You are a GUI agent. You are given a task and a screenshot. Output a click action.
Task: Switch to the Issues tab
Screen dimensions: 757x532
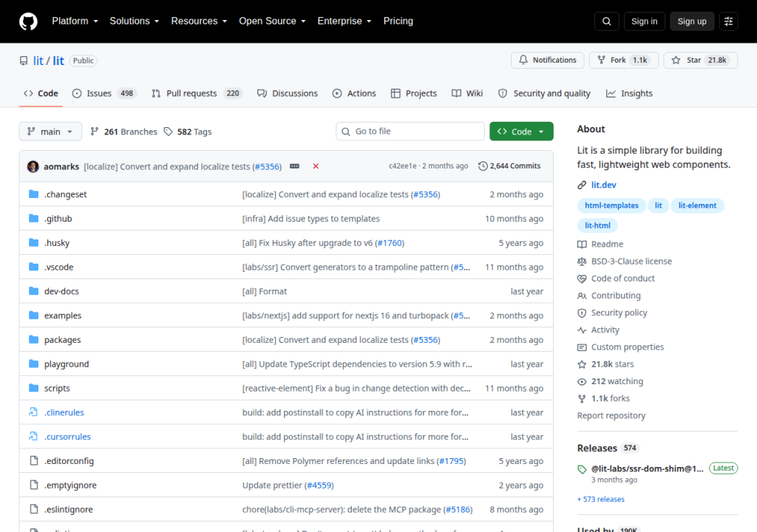coord(103,93)
